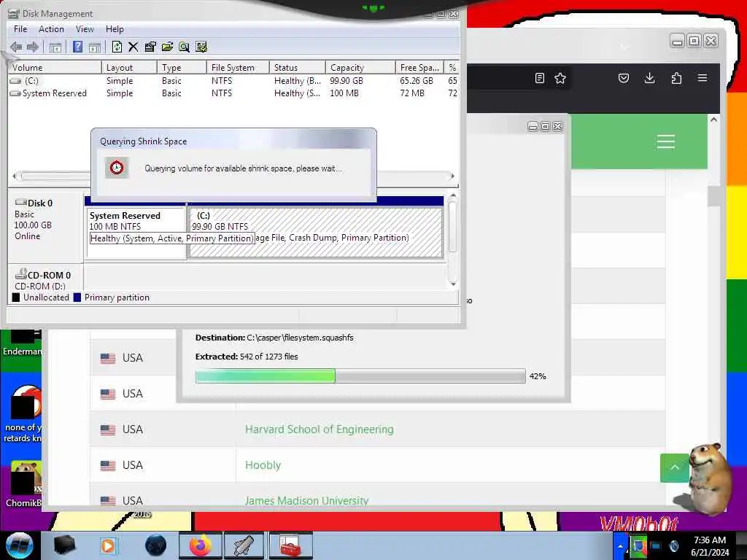Click the Show/Hide Console Tree toolbar icon

click(55, 47)
